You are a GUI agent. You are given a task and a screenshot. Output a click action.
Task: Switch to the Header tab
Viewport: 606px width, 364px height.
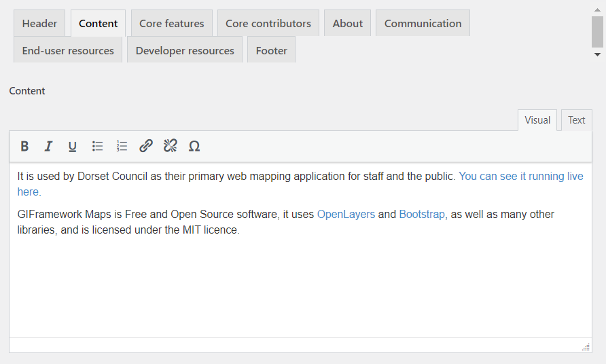point(40,23)
